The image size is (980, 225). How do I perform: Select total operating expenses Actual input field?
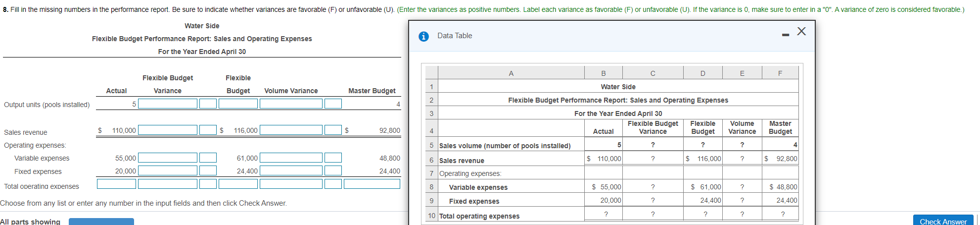tap(116, 184)
